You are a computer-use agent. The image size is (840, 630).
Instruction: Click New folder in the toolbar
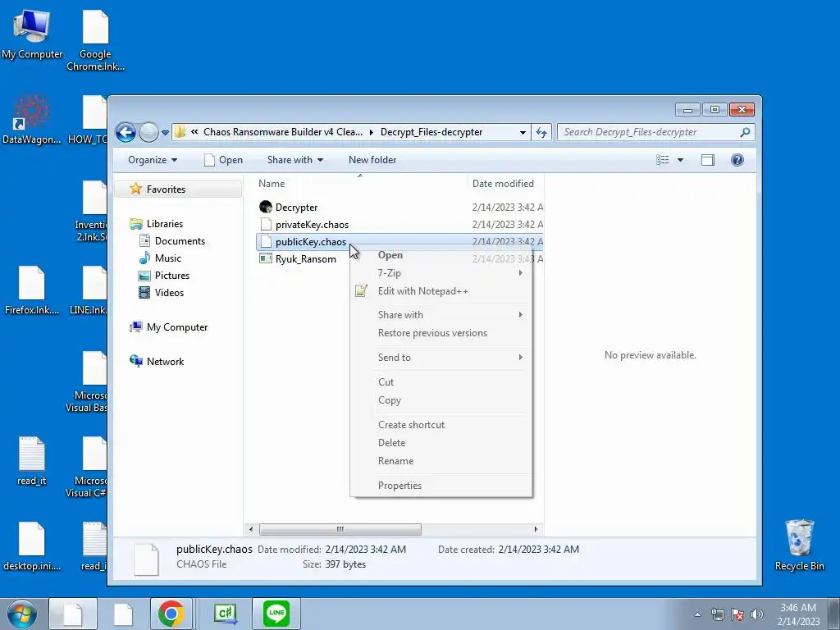pyautogui.click(x=372, y=160)
